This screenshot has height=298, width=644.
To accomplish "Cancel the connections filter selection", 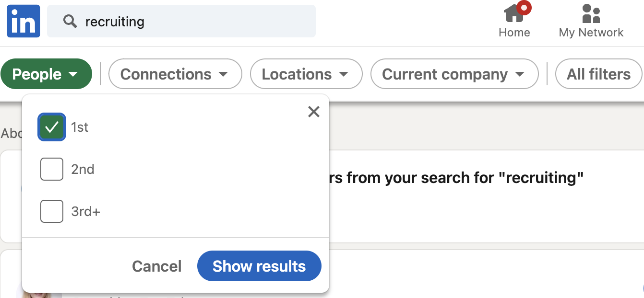I will point(156,266).
